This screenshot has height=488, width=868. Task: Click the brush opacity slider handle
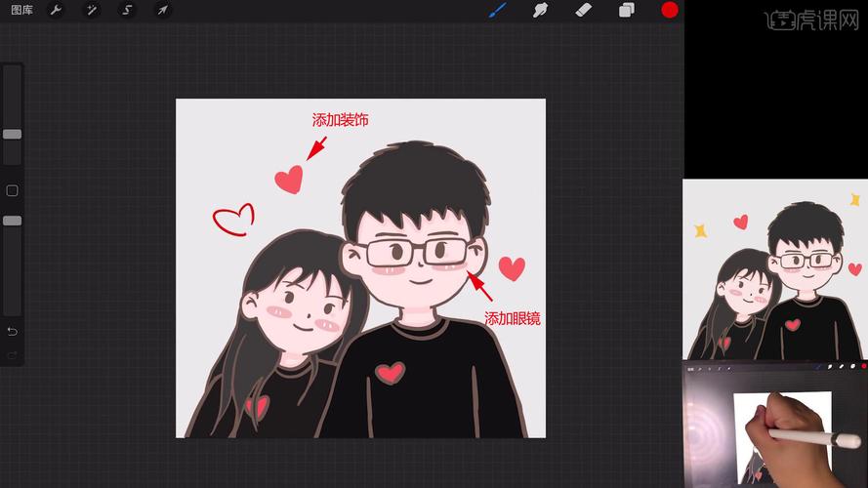[12, 221]
